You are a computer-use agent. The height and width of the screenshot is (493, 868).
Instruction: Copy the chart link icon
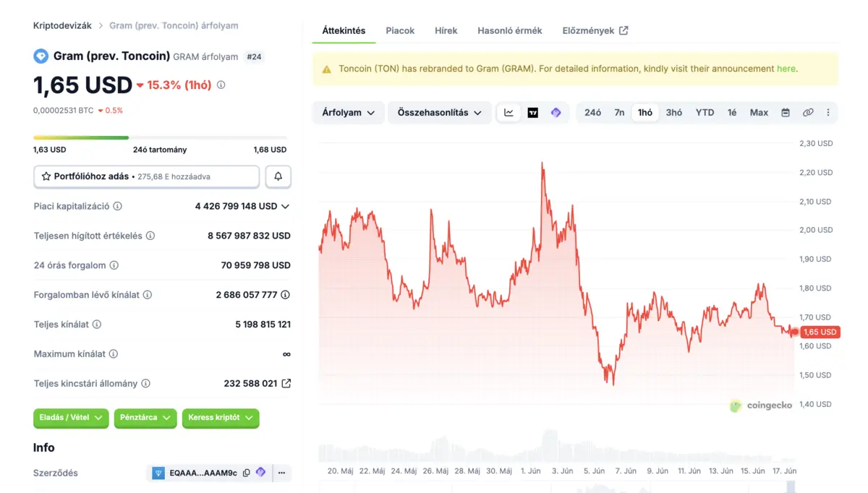808,113
